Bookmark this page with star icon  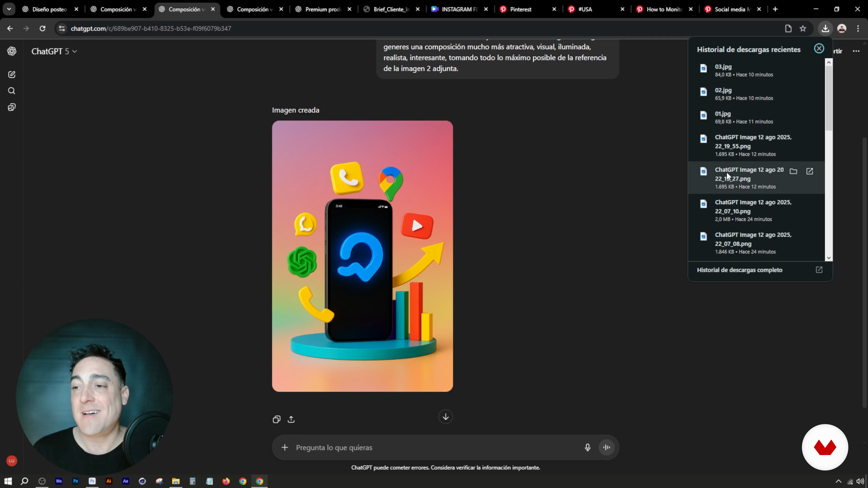tap(803, 29)
